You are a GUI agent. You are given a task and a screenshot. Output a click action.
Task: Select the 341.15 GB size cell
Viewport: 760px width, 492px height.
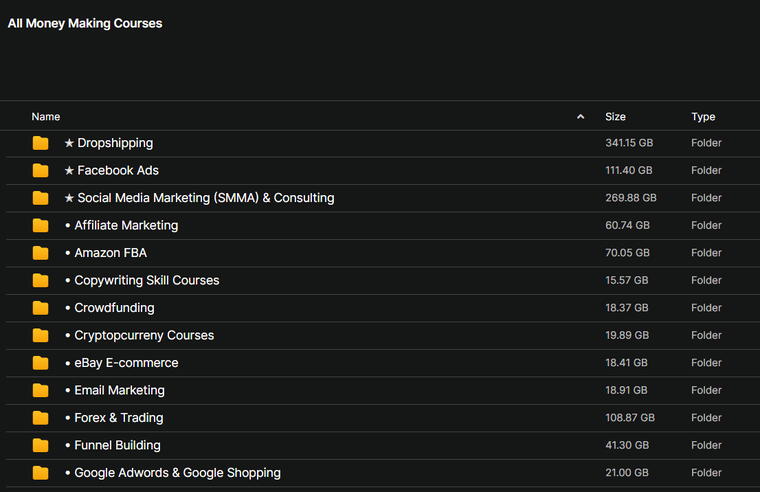tap(629, 143)
